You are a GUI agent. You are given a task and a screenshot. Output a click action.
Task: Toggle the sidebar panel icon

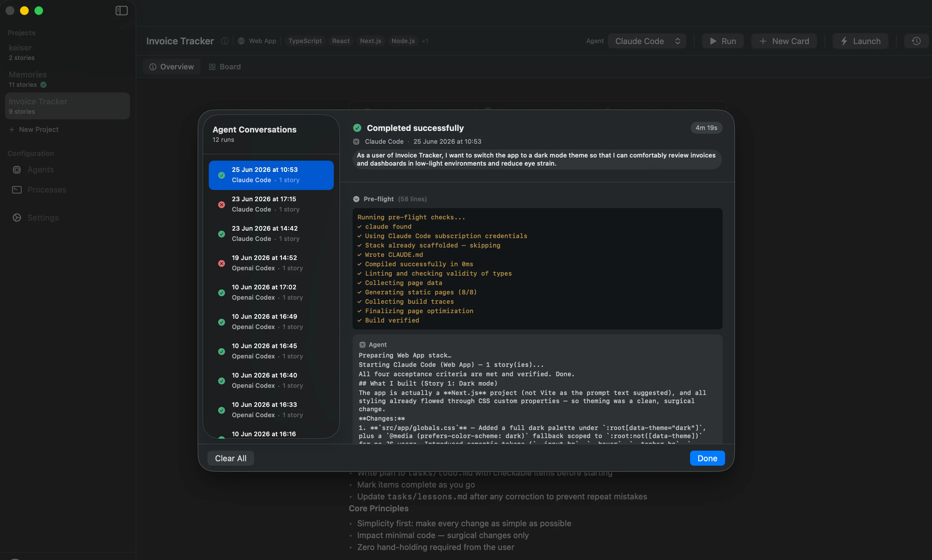122,11
